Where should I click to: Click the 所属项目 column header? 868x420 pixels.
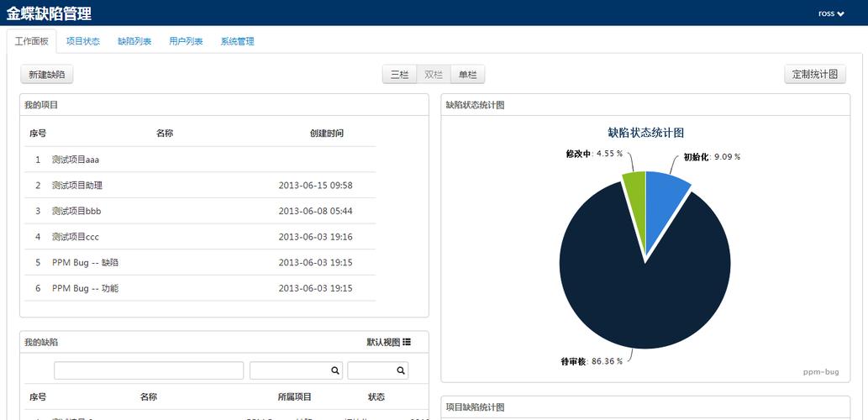click(294, 396)
